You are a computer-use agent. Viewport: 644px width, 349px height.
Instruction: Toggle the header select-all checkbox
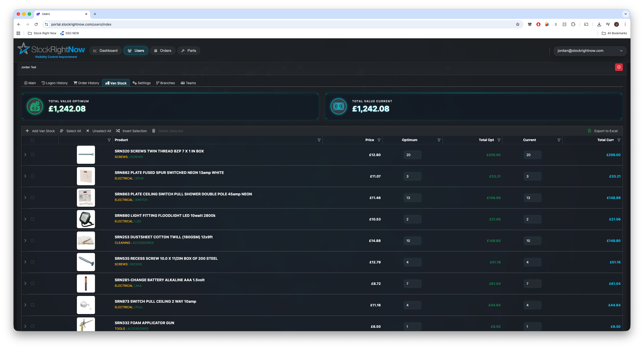pyautogui.click(x=33, y=140)
